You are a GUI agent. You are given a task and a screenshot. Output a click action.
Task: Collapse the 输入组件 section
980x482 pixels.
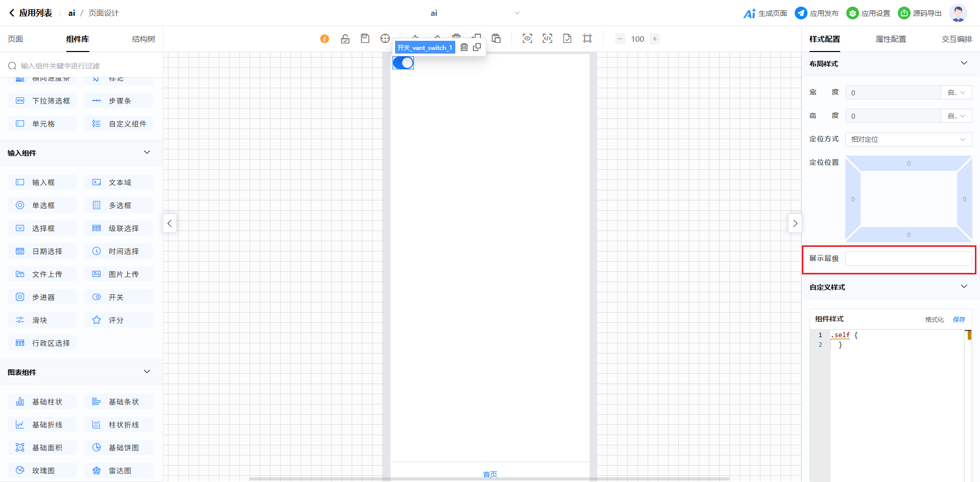[147, 153]
